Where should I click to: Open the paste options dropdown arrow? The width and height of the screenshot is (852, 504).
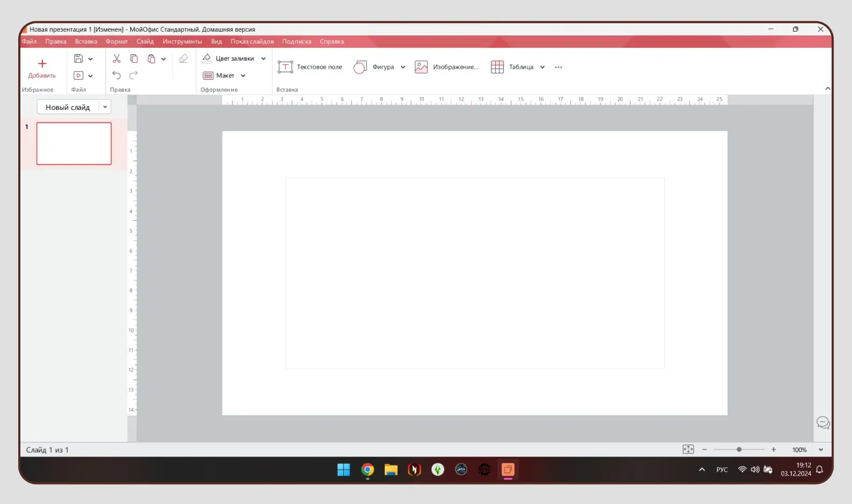163,59
